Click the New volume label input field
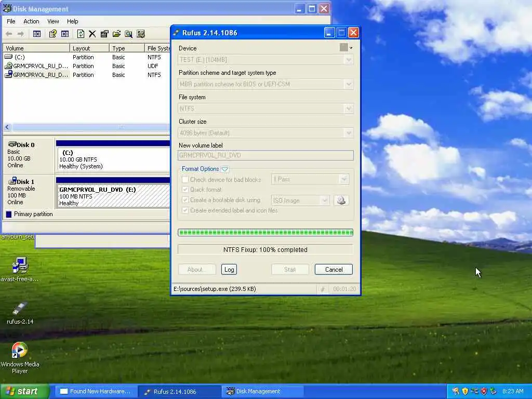The width and height of the screenshot is (532, 399). pyautogui.click(x=265, y=155)
